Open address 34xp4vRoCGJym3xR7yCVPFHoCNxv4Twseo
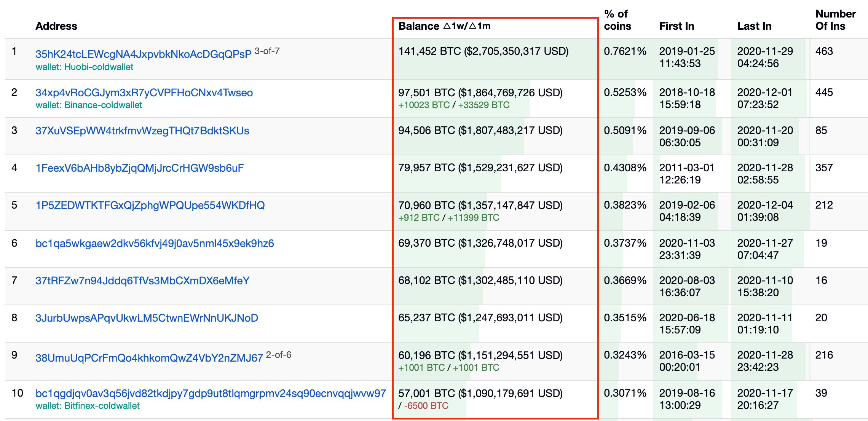Viewport: 868px width, 421px height. click(144, 92)
